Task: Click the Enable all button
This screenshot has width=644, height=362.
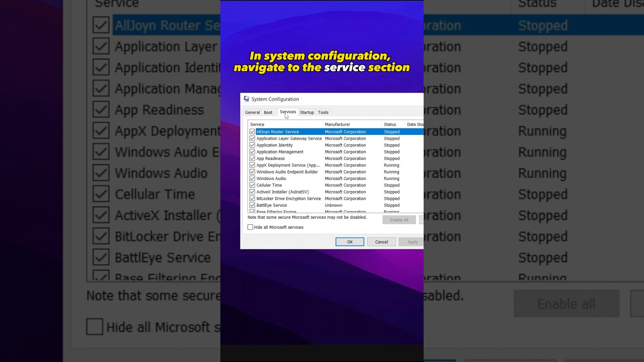Action: [x=399, y=220]
